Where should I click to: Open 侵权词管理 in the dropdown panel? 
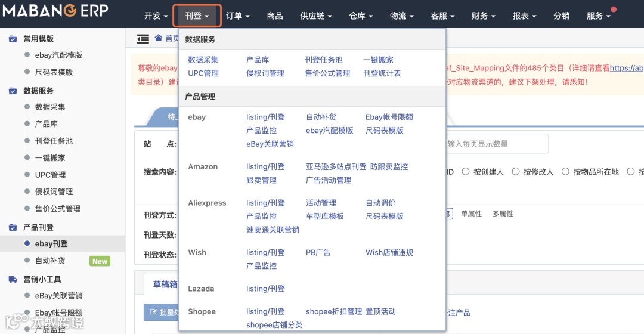pyautogui.click(x=265, y=73)
